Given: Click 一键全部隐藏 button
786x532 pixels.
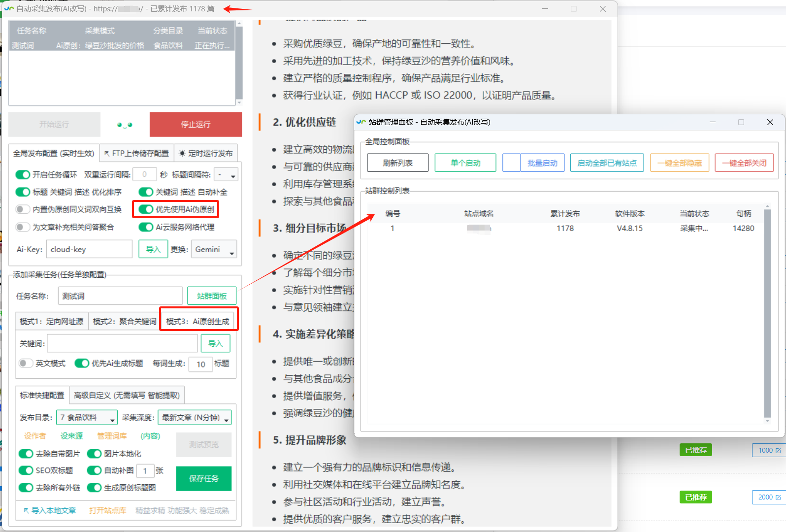Looking at the screenshot, I should pyautogui.click(x=680, y=163).
